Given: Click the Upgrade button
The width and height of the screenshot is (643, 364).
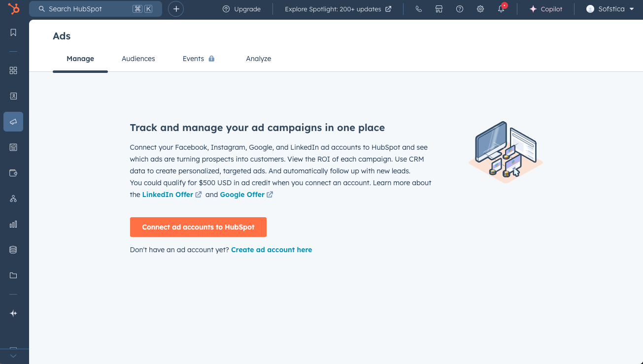Looking at the screenshot, I should coord(241,9).
